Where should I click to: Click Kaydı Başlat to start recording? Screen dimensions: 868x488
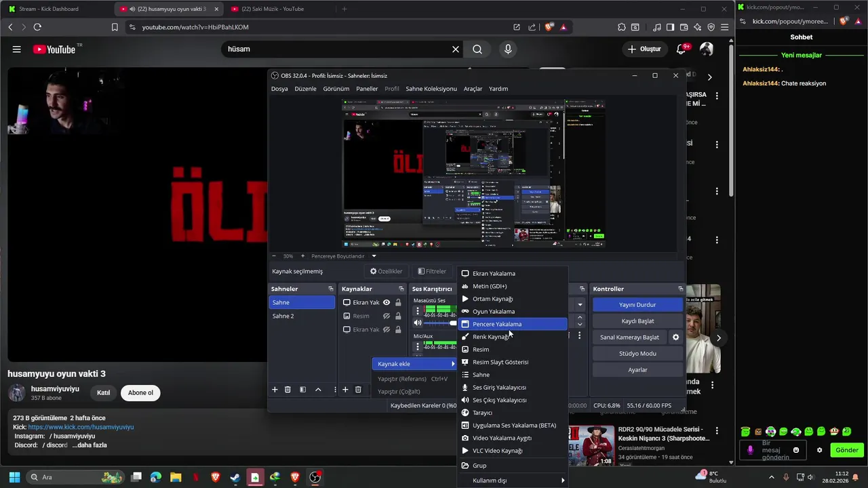tap(637, 321)
